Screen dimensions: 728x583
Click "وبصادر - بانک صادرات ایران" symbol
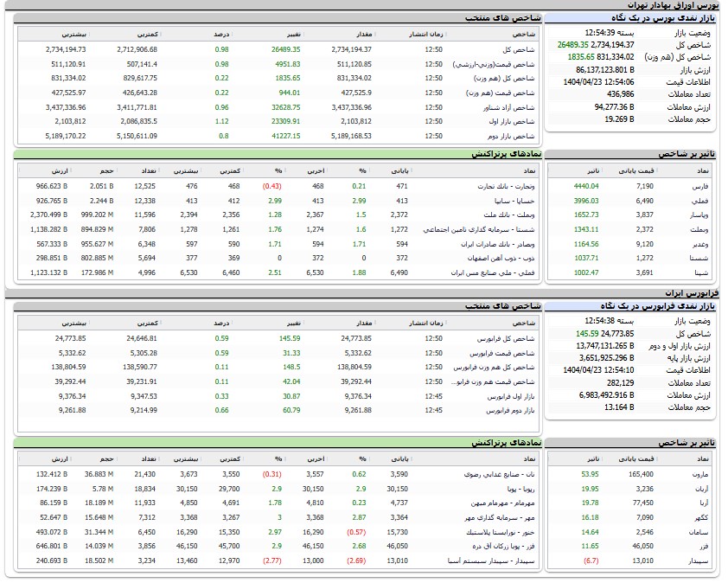[x=498, y=244]
